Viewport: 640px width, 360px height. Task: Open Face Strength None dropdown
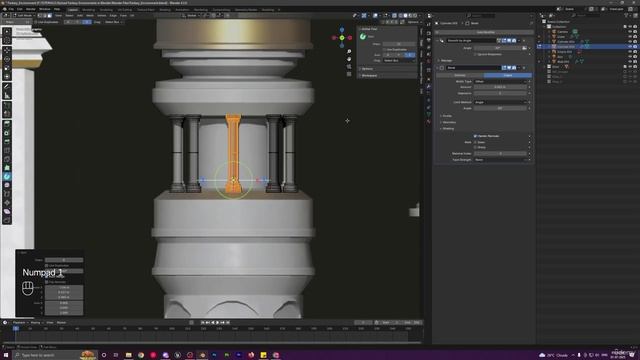click(500, 160)
